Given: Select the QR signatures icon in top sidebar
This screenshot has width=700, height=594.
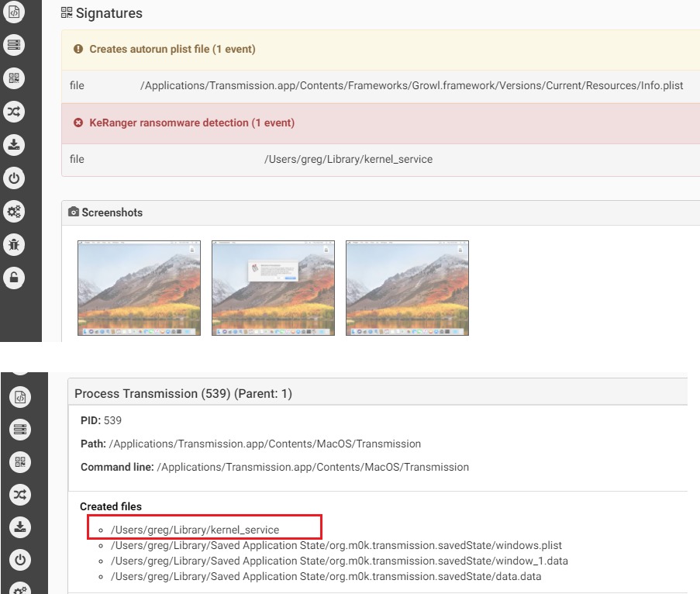Looking at the screenshot, I should pos(14,78).
